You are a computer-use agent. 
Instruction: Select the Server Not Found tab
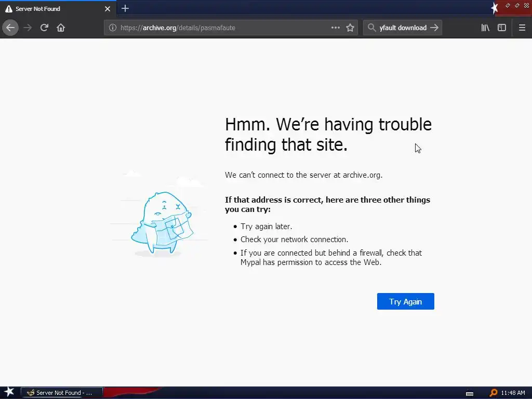[x=58, y=9]
